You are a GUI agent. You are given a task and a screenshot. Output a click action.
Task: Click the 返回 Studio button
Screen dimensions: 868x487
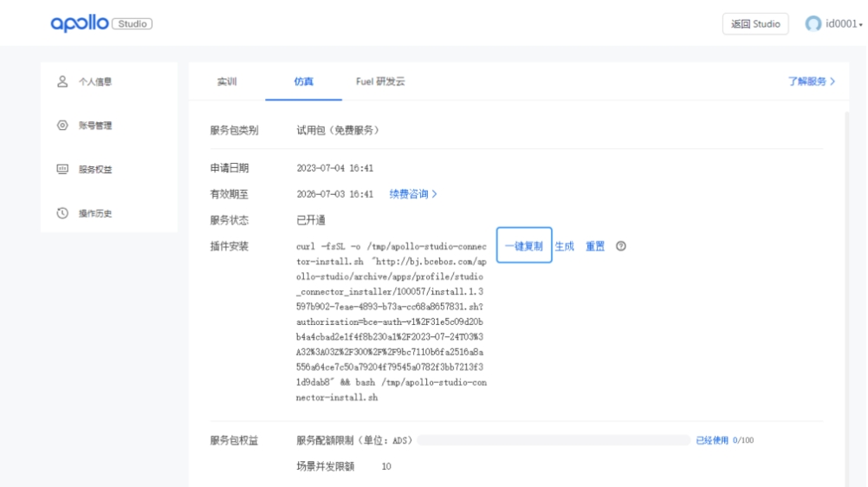pyautogui.click(x=755, y=23)
